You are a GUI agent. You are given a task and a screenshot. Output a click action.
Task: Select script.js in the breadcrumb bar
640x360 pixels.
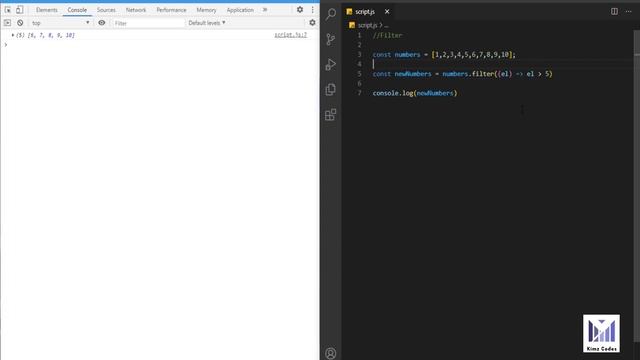tap(367, 25)
